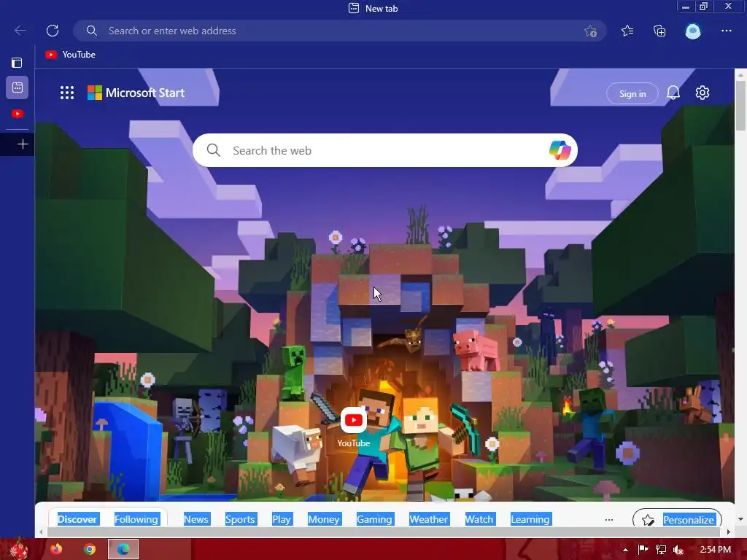Refresh the page with reload icon
The width and height of the screenshot is (747, 560).
point(53,31)
